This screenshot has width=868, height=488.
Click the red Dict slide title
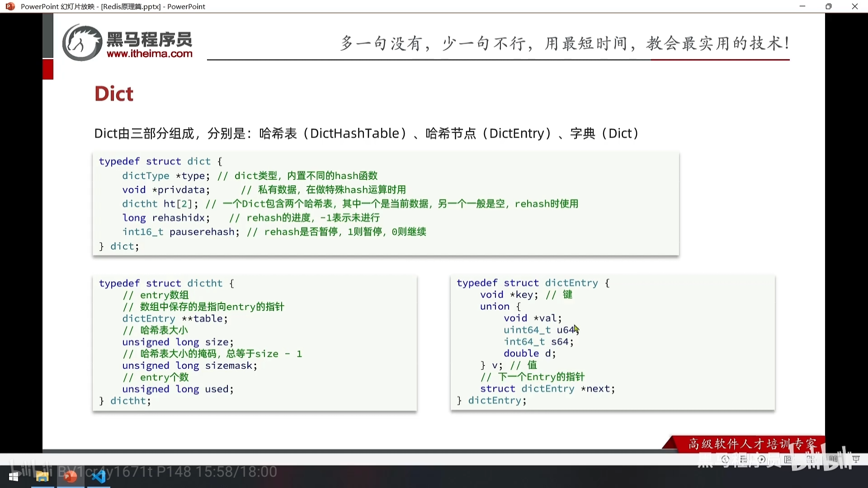[114, 94]
